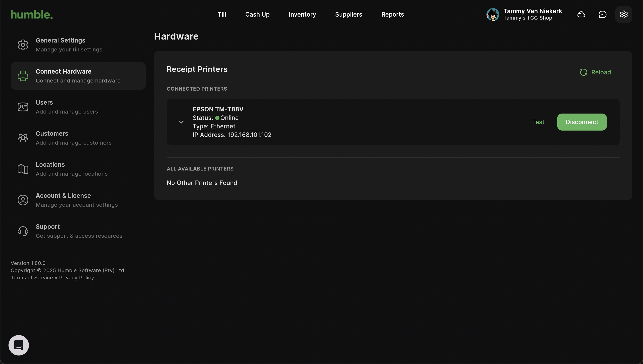Click the Account & License profile icon
Image resolution: width=643 pixels, height=364 pixels.
[23, 200]
